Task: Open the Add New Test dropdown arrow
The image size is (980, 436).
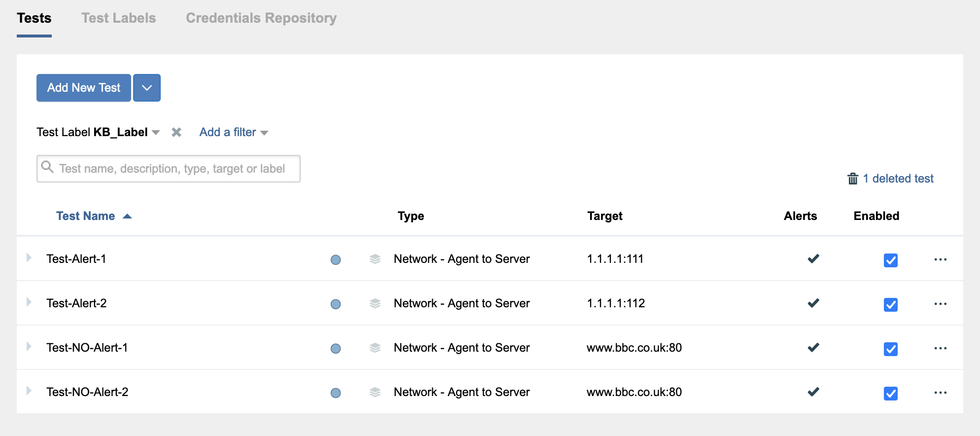Action: pyautogui.click(x=147, y=88)
